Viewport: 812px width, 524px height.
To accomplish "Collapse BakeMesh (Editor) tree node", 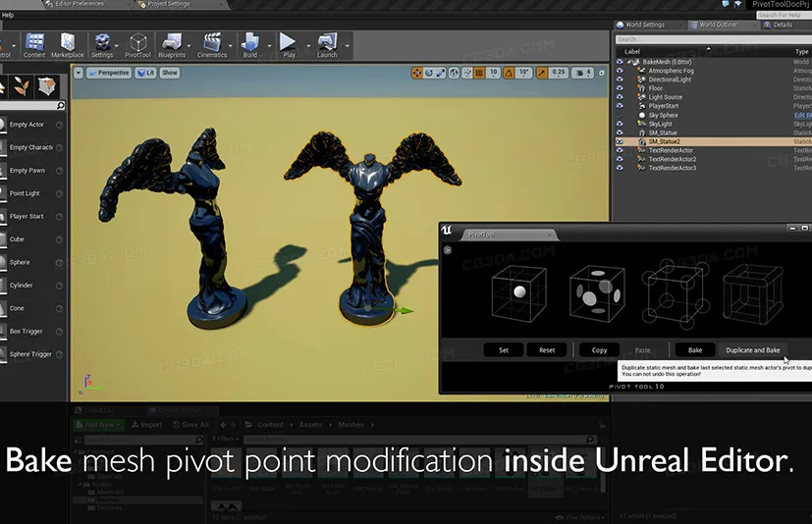I will pos(629,62).
